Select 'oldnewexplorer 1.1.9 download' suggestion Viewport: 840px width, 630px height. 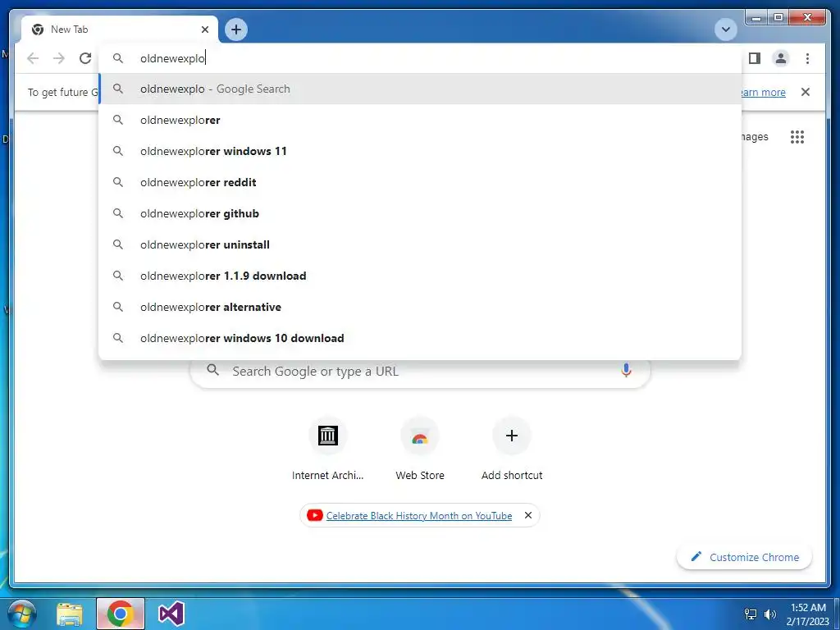click(420, 276)
